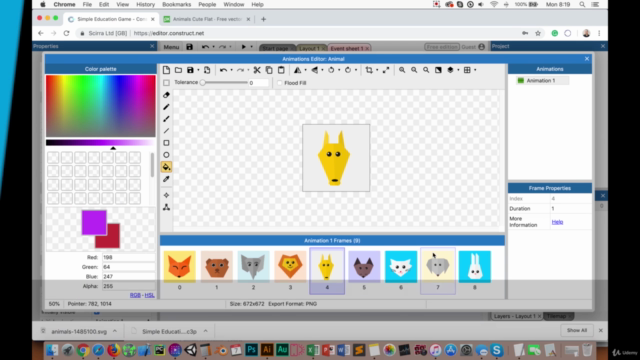
Task: Click the Flip image icon
Action: click(314, 70)
